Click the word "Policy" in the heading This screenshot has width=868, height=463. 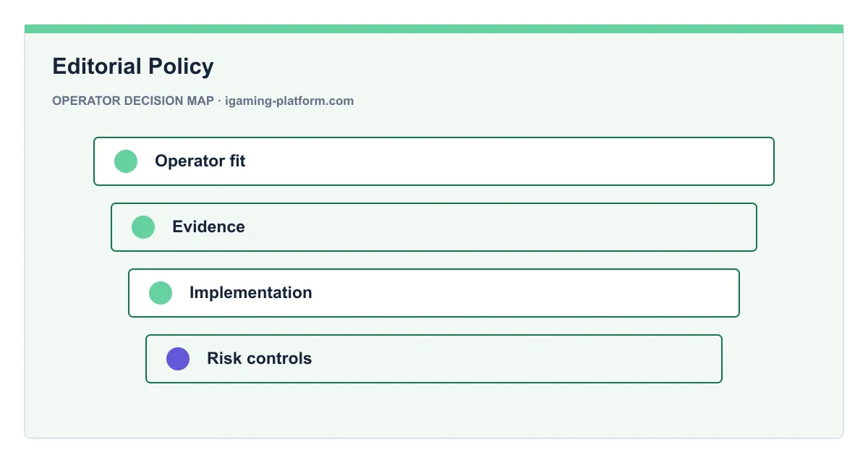point(181,67)
